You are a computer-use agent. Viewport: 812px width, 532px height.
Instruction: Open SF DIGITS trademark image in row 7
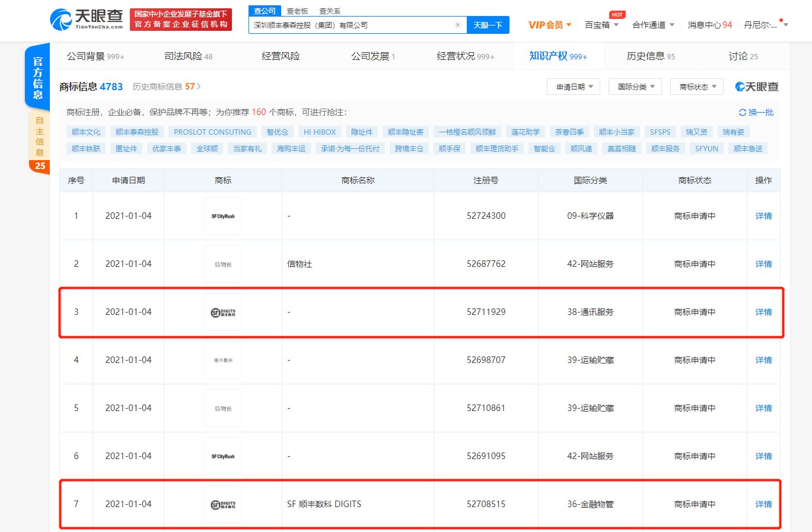pyautogui.click(x=223, y=504)
